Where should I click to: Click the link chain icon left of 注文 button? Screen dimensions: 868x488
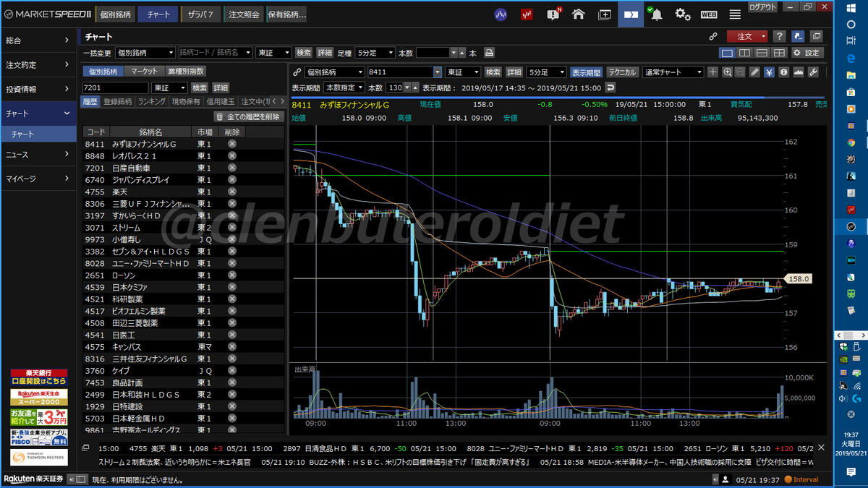pyautogui.click(x=713, y=36)
